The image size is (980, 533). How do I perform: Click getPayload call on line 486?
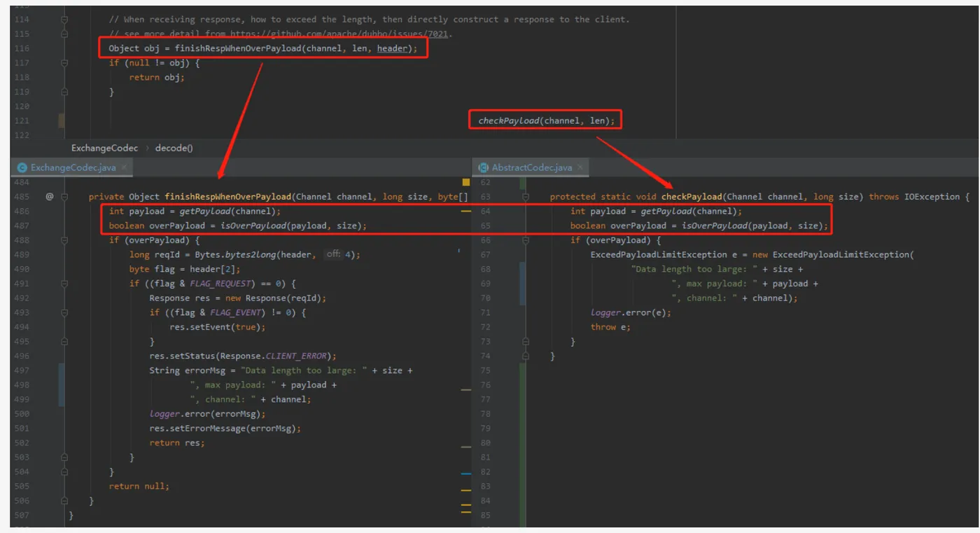click(x=206, y=212)
